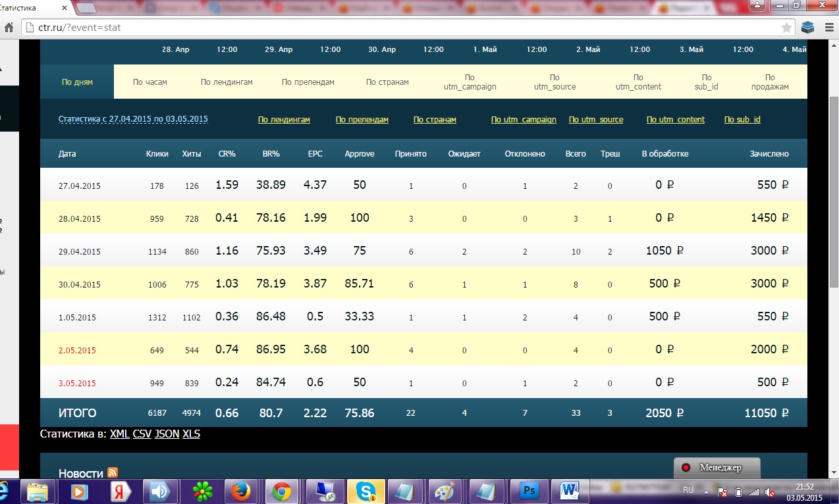Open Paint palette icon in the taskbar
The height and width of the screenshot is (504, 839).
tap(447, 491)
